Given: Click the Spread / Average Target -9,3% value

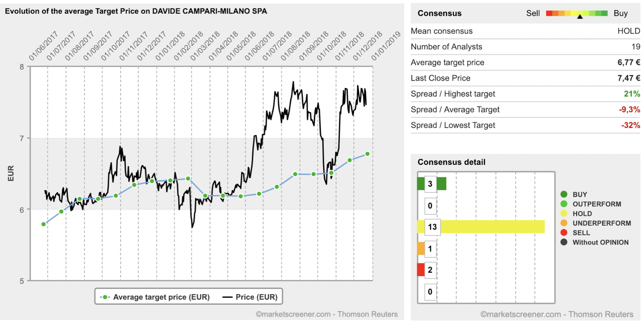Looking at the screenshot, I should 629,109.
